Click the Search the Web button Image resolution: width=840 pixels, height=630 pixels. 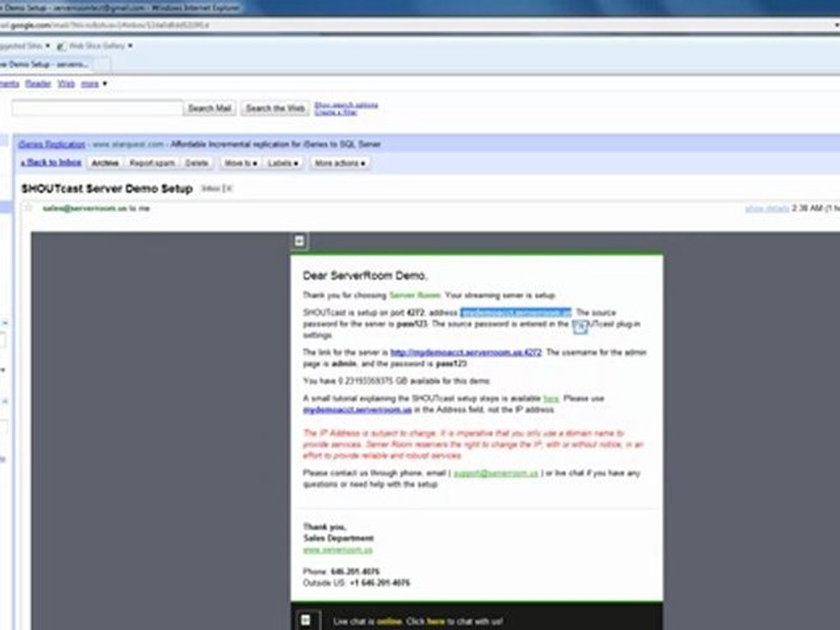tap(275, 108)
